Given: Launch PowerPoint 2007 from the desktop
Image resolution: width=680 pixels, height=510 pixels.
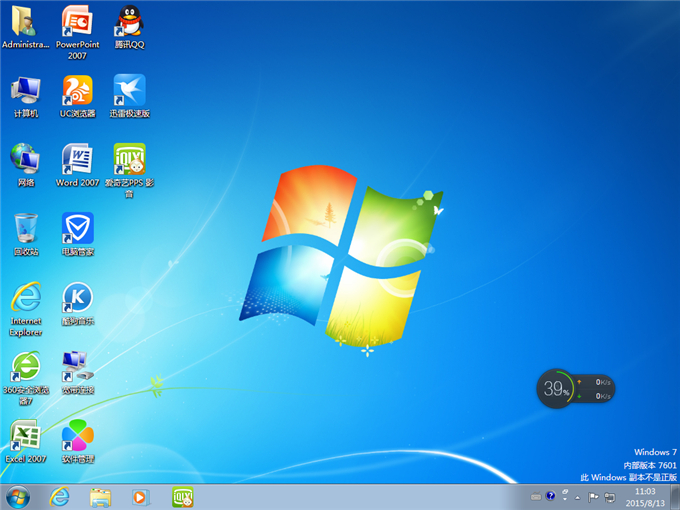Looking at the screenshot, I should point(77,31).
